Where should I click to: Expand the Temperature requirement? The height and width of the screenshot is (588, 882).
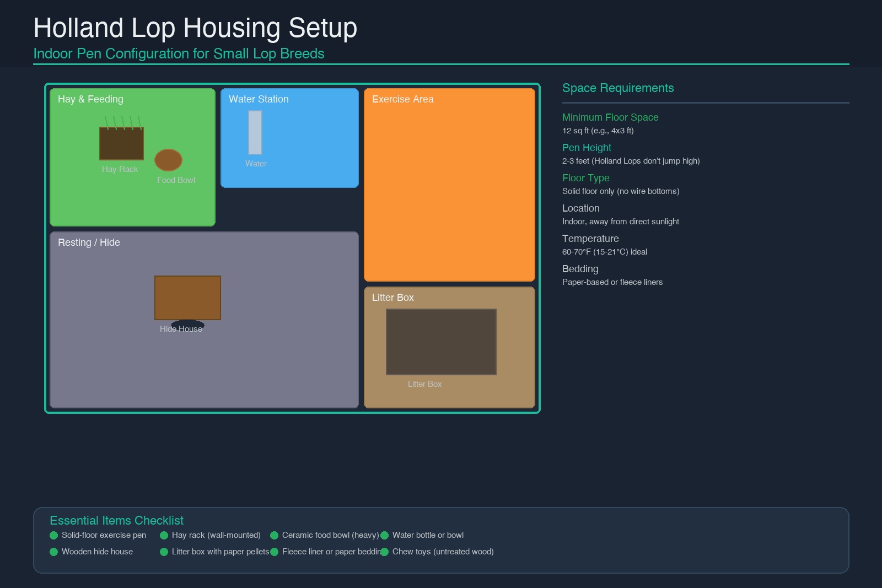[590, 239]
